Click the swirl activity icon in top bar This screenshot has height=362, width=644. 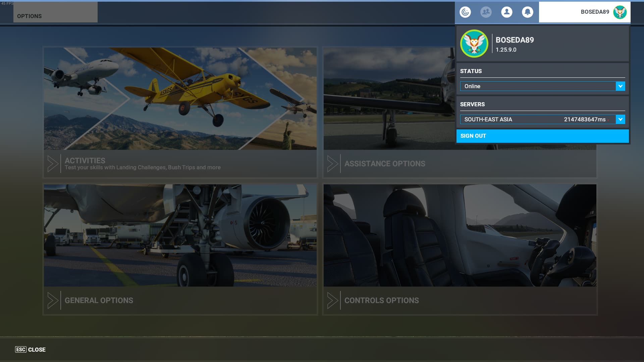tap(465, 12)
